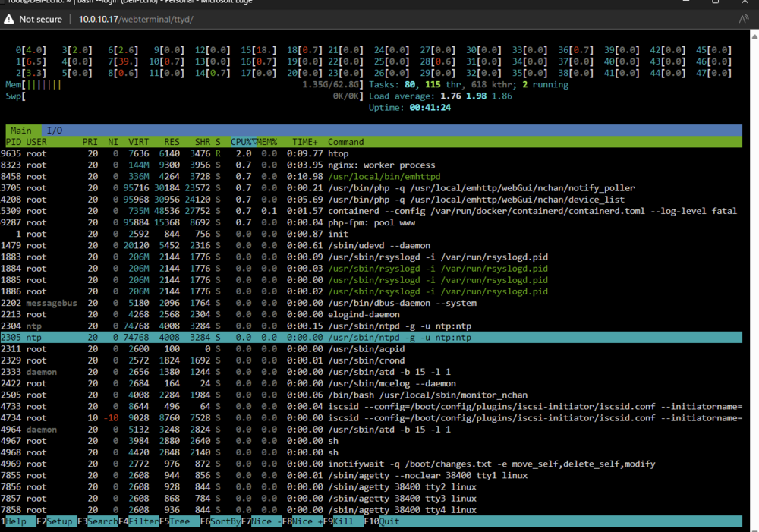Select the inotifywait process row
759x532 pixels.
pyautogui.click(x=371, y=464)
